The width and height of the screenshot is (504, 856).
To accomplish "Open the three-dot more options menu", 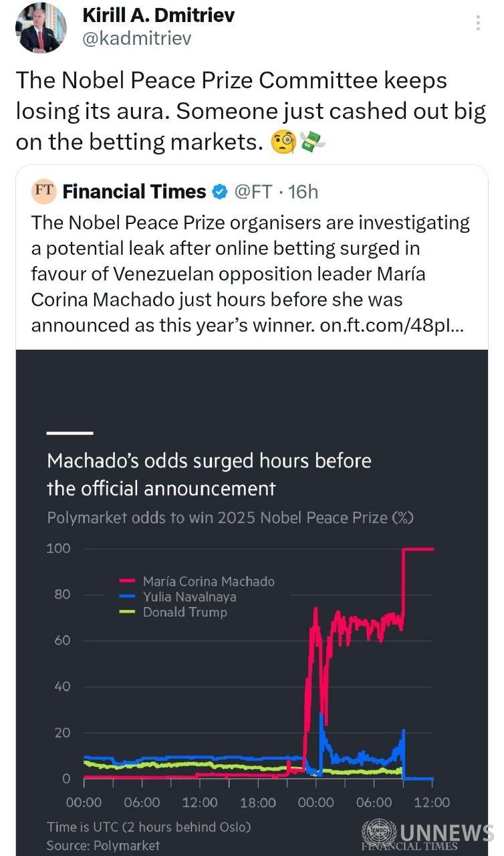I will (478, 23).
